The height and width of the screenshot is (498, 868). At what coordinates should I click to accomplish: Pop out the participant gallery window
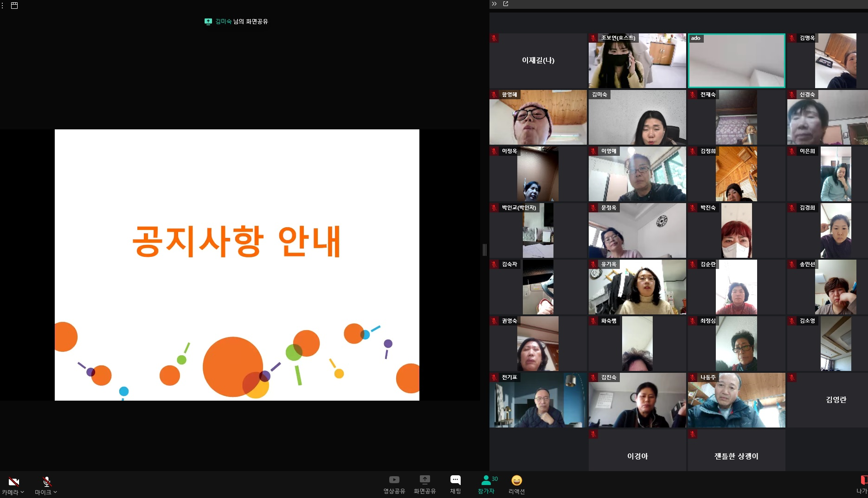click(x=506, y=4)
